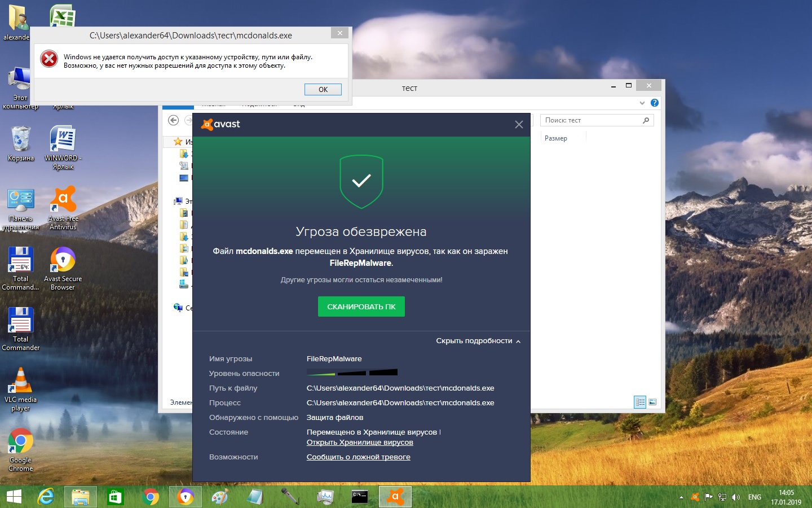Click the Уровень опасности threat level bar
The height and width of the screenshot is (508, 812).
tap(352, 373)
